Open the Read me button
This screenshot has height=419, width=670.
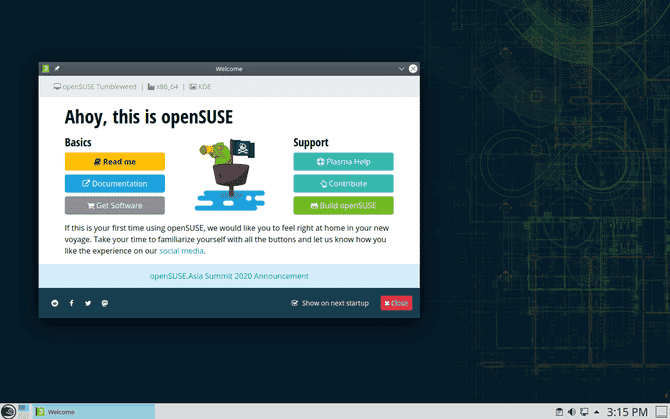click(115, 161)
